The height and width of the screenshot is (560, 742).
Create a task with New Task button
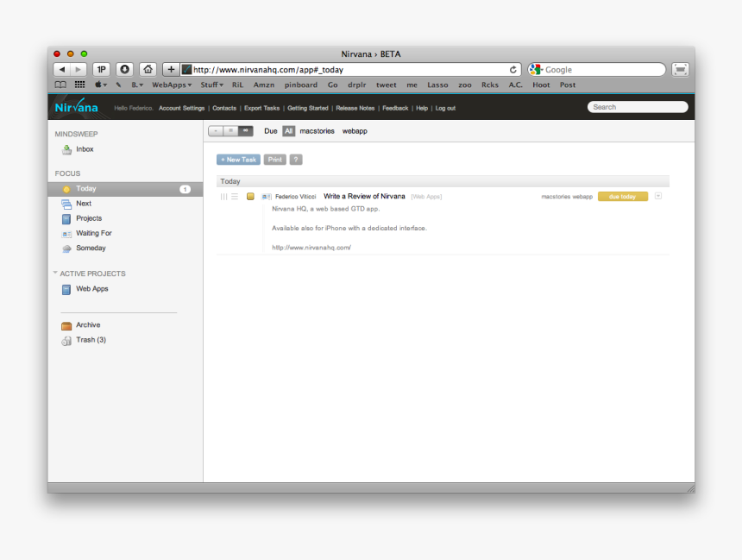click(x=238, y=159)
